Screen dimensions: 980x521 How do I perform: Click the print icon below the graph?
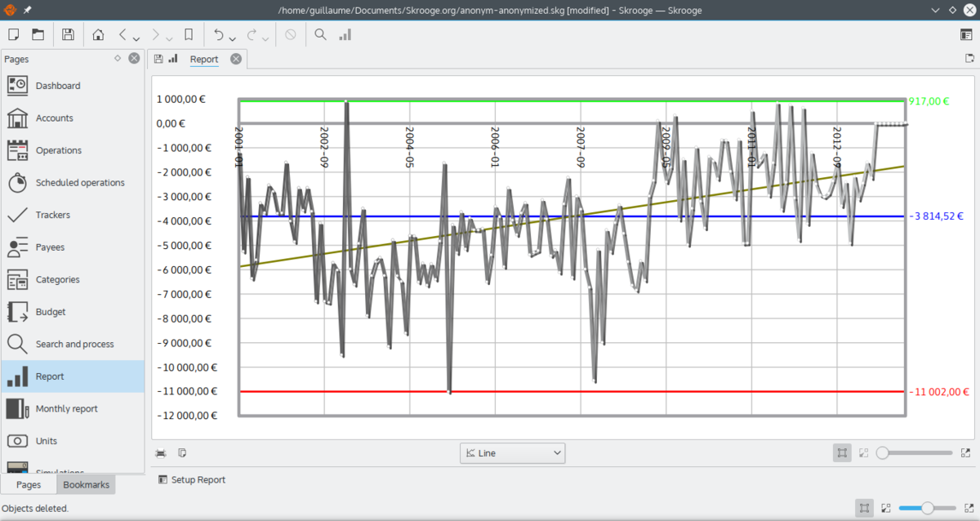tap(161, 452)
